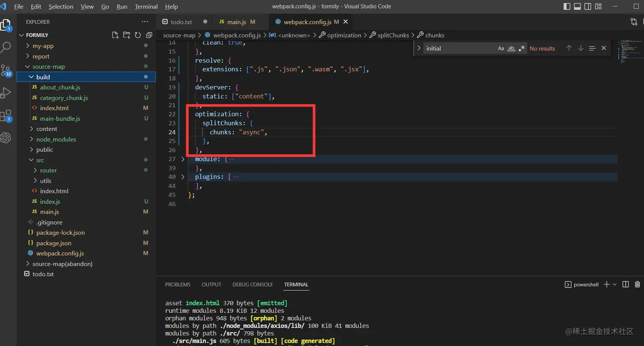
Task: Open the File menu
Action: pos(19,6)
